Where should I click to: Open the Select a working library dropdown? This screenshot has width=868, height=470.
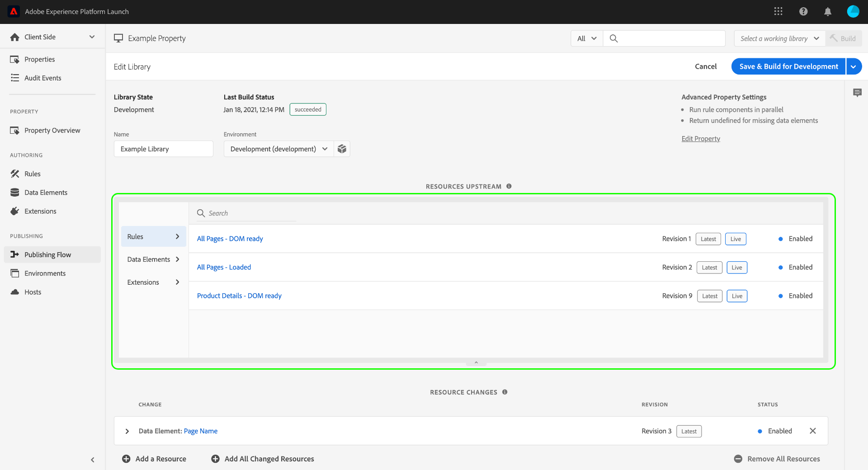tap(779, 38)
